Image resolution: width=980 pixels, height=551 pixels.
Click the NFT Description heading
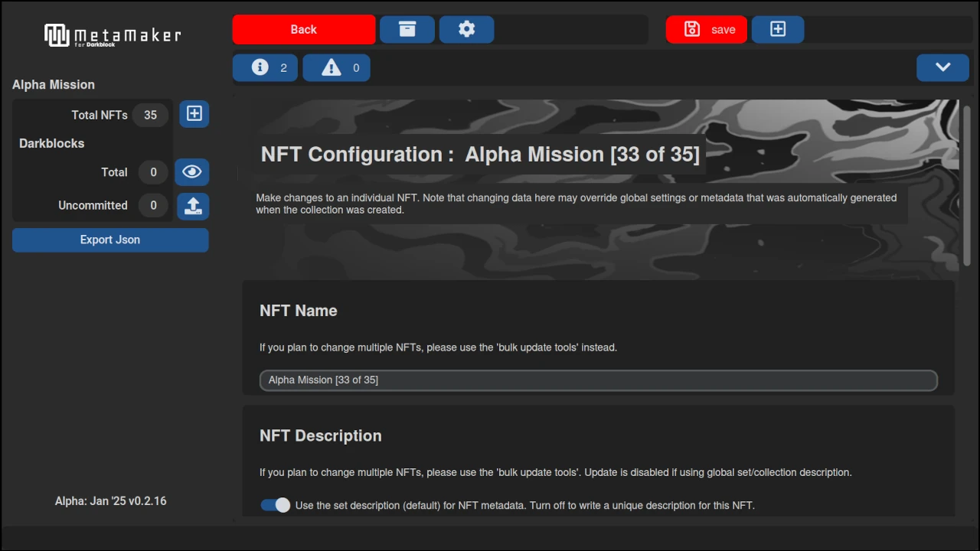(x=321, y=435)
